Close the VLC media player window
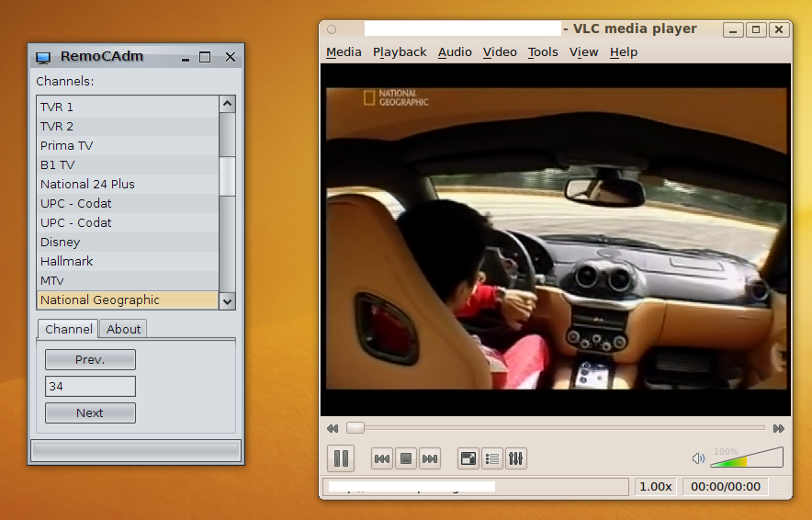The height and width of the screenshot is (520, 812). pyautogui.click(x=779, y=29)
